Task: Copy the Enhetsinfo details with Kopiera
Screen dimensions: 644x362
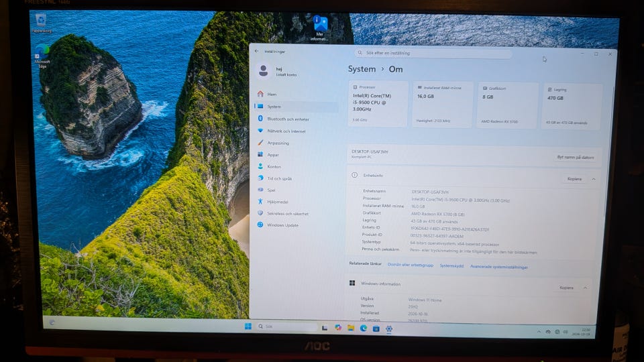Action: (x=574, y=179)
